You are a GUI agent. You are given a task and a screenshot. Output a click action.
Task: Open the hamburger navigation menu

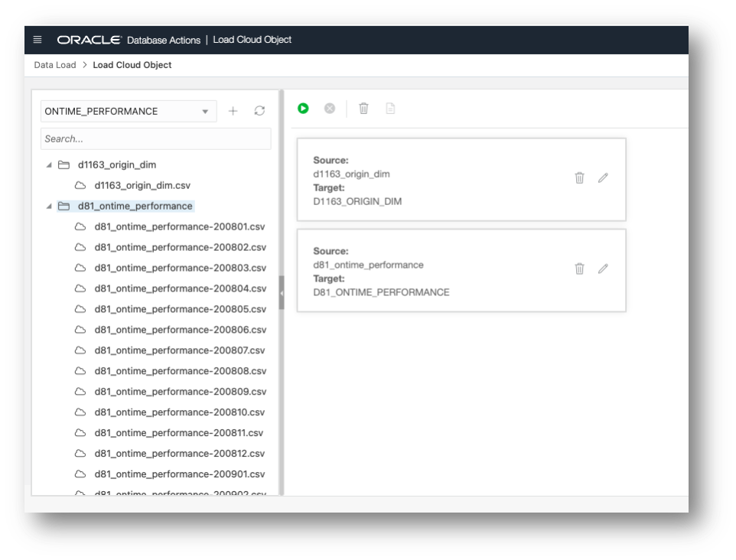coord(36,39)
